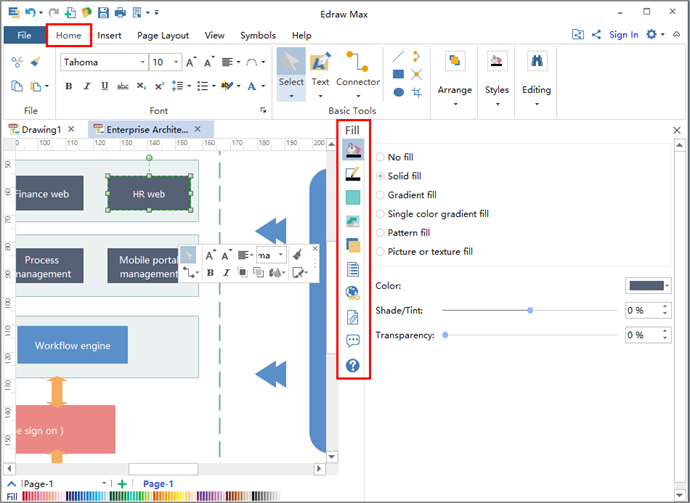Open the Attachment sidebar icon

[x=353, y=318]
